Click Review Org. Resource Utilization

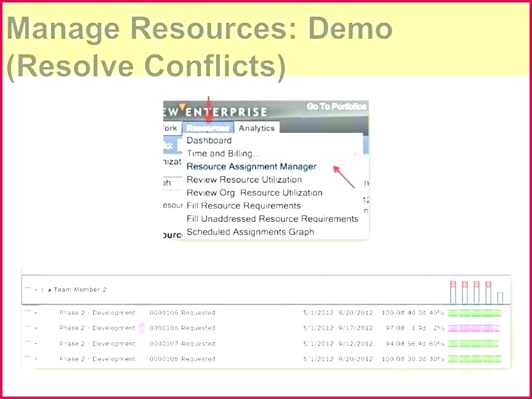[x=254, y=193]
